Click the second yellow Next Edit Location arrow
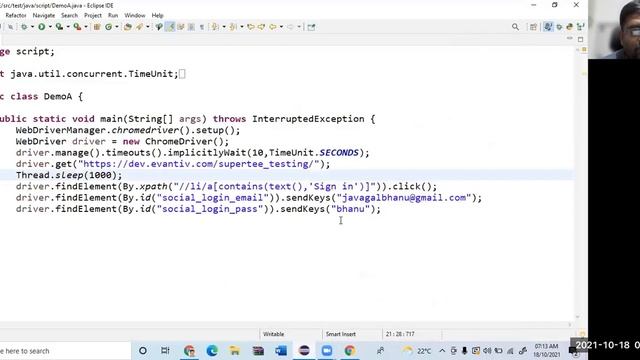 tap(261, 27)
